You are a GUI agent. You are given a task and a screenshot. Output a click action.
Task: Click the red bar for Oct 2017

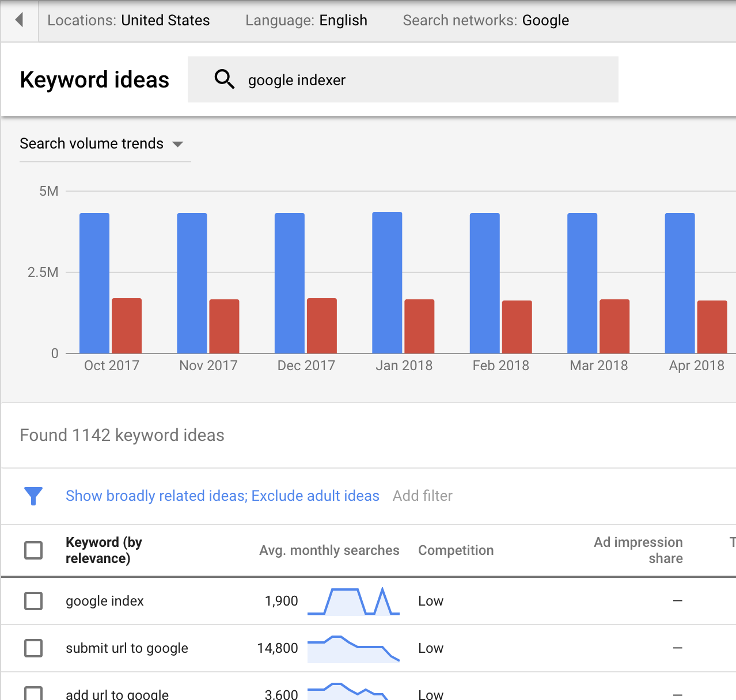coord(127,326)
